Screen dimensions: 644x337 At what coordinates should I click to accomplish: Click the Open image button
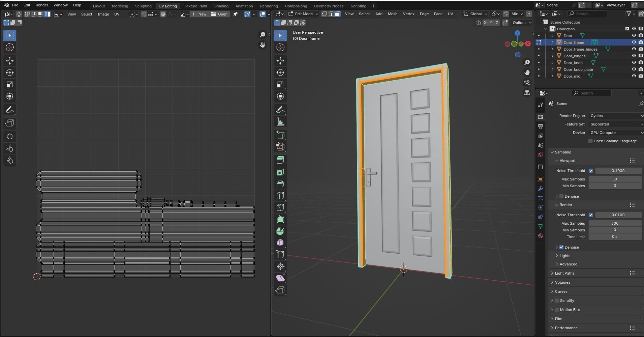point(220,14)
